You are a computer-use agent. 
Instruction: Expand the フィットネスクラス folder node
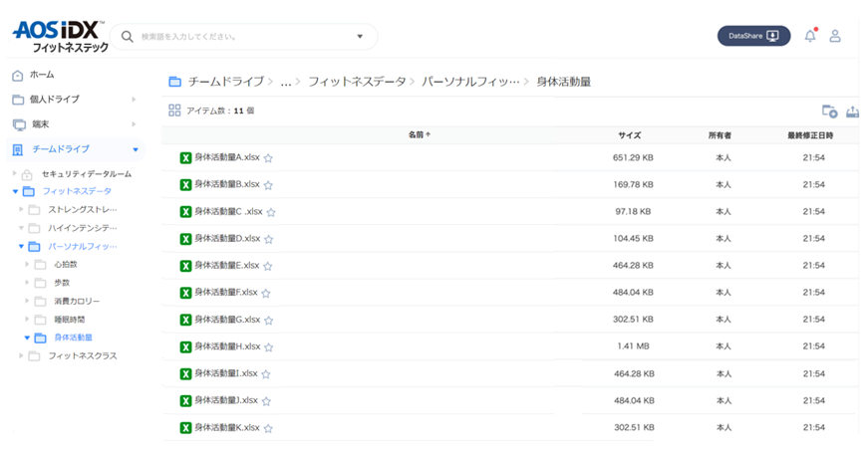(x=21, y=355)
